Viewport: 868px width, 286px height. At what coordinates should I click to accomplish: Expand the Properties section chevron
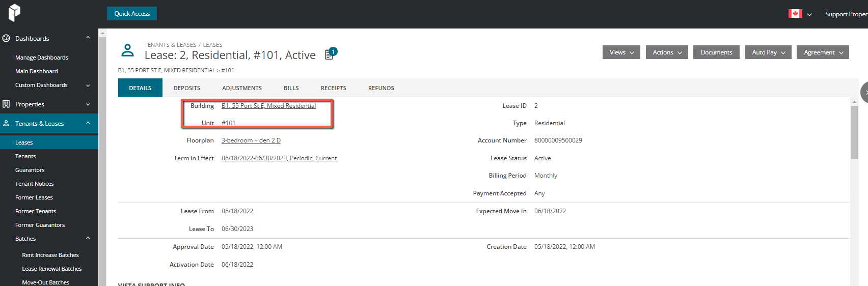pyautogui.click(x=88, y=104)
